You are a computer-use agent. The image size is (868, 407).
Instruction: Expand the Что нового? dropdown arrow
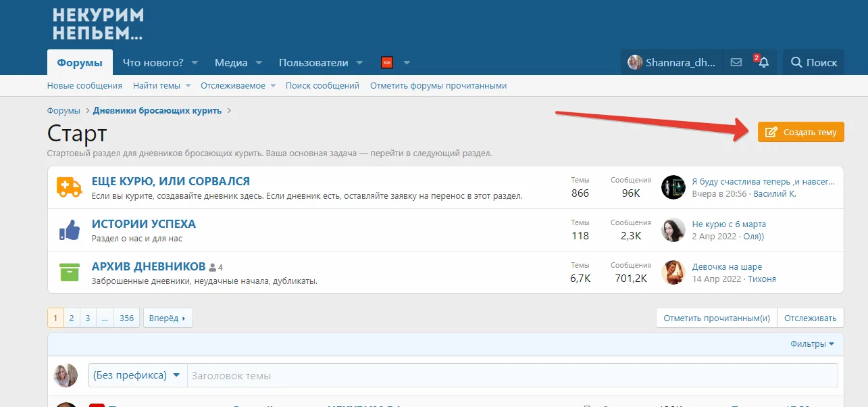tap(195, 63)
